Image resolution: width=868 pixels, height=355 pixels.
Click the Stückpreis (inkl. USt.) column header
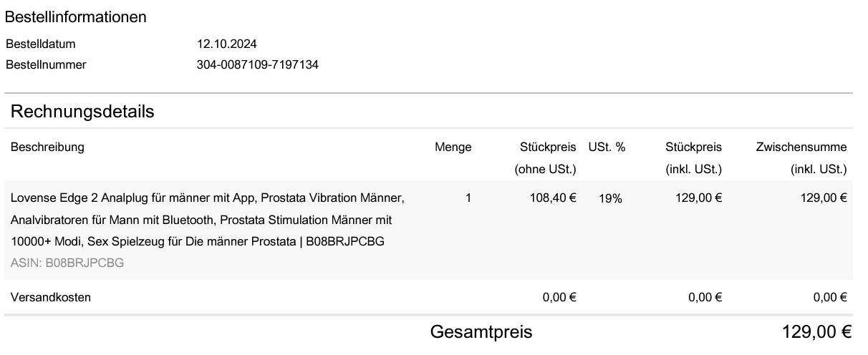[x=693, y=158]
